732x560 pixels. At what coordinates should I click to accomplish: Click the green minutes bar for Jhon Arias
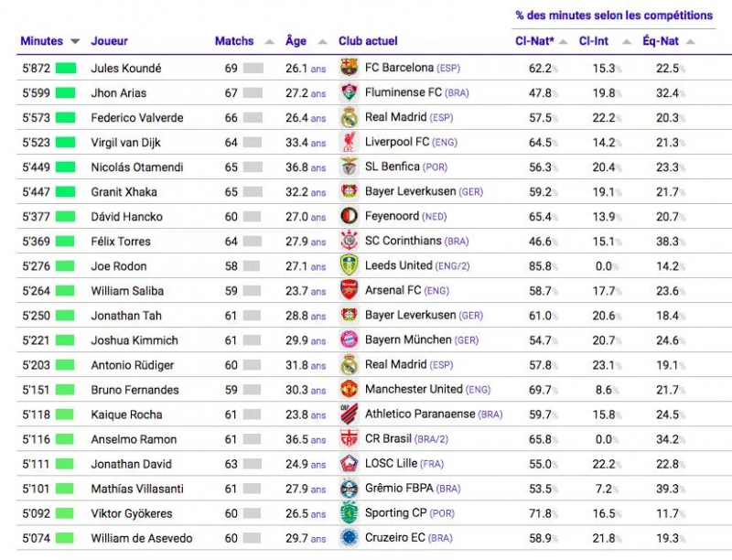pyautogui.click(x=65, y=92)
